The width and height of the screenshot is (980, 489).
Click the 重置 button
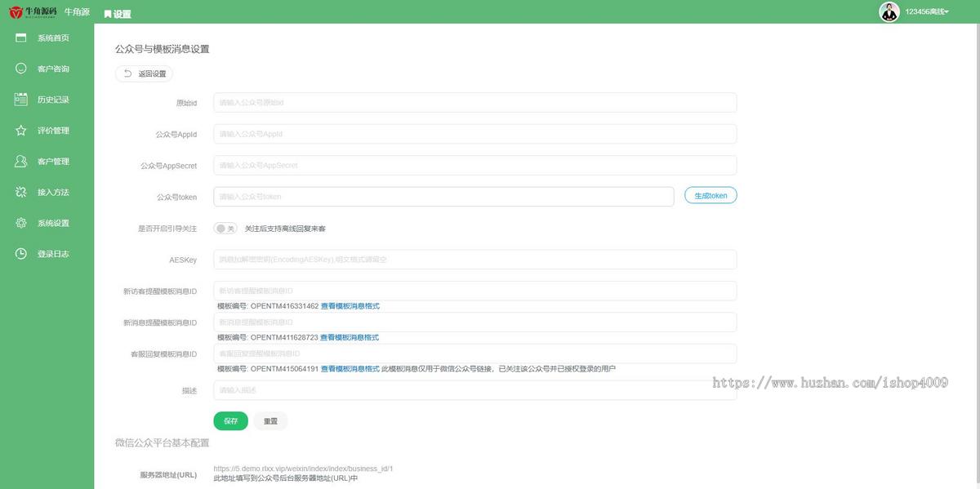[270, 421]
